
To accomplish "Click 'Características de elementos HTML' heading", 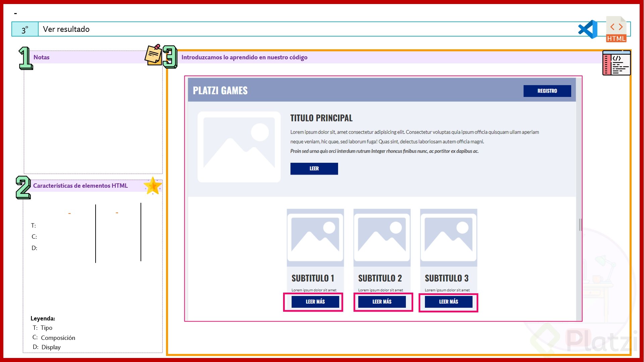I will 80,186.
